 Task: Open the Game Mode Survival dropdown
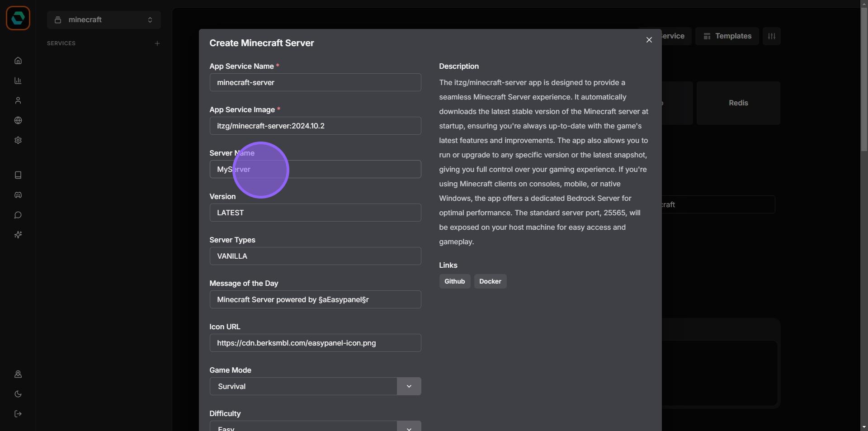coord(315,386)
